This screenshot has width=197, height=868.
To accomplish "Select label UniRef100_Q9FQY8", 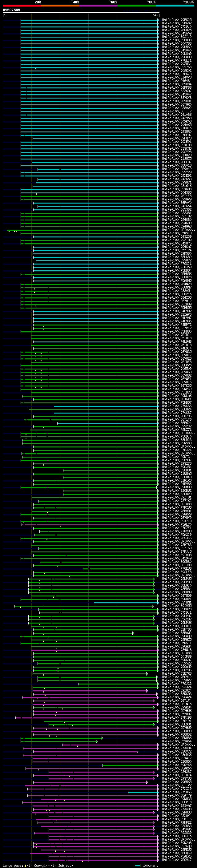I will (x=177, y=138).
